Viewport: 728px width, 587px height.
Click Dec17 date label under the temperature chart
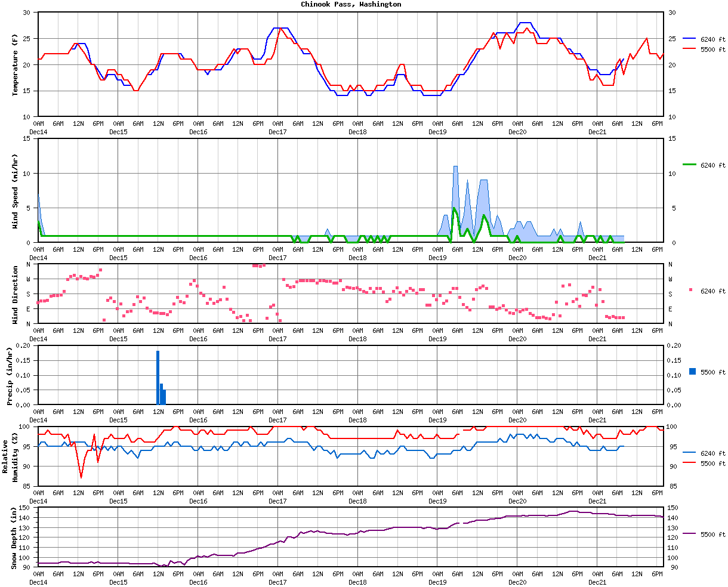[x=277, y=132]
